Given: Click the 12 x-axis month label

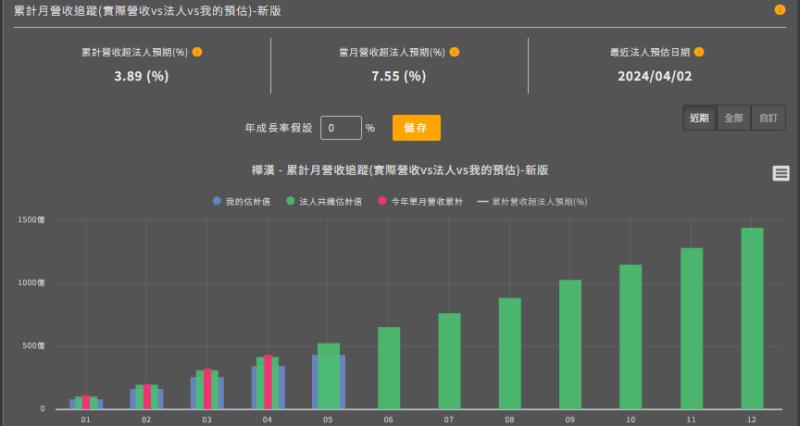Looking at the screenshot, I should (752, 419).
